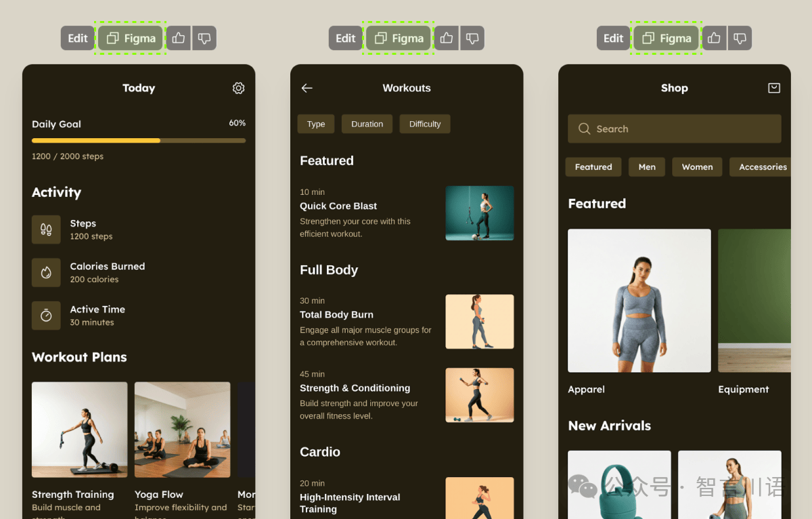Click the "Active Time" label
The width and height of the screenshot is (812, 519).
[97, 309]
